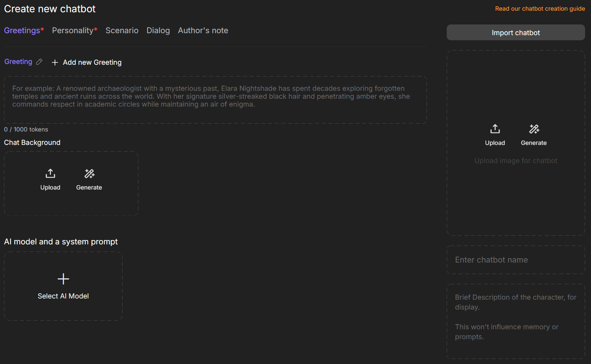Go to the Scenario tab
Image resolution: width=591 pixels, height=364 pixels.
[122, 30]
